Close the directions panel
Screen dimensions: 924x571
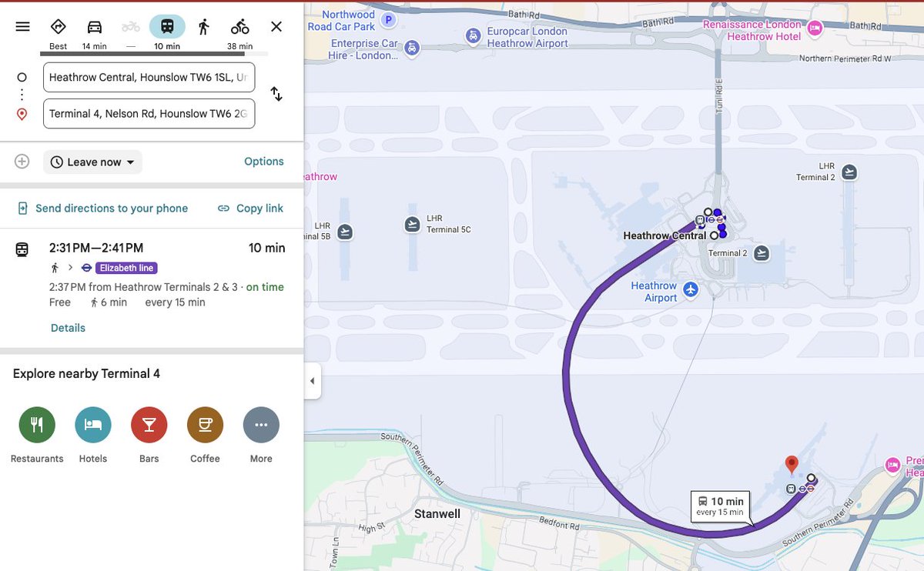pyautogui.click(x=276, y=26)
